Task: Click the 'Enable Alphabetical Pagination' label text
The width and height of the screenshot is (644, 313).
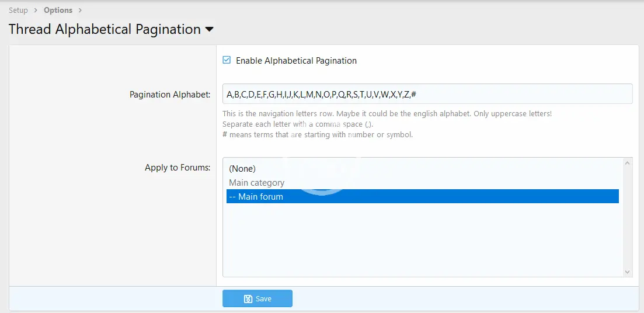Action: 296,61
